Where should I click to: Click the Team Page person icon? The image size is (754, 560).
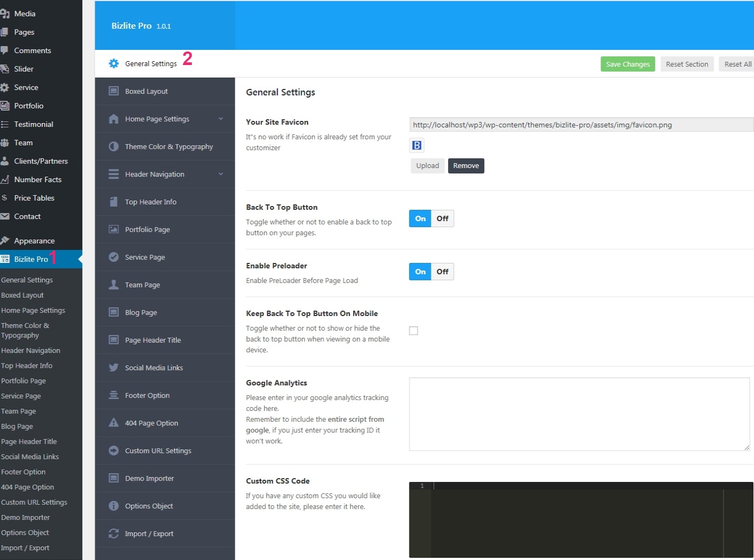(x=114, y=285)
